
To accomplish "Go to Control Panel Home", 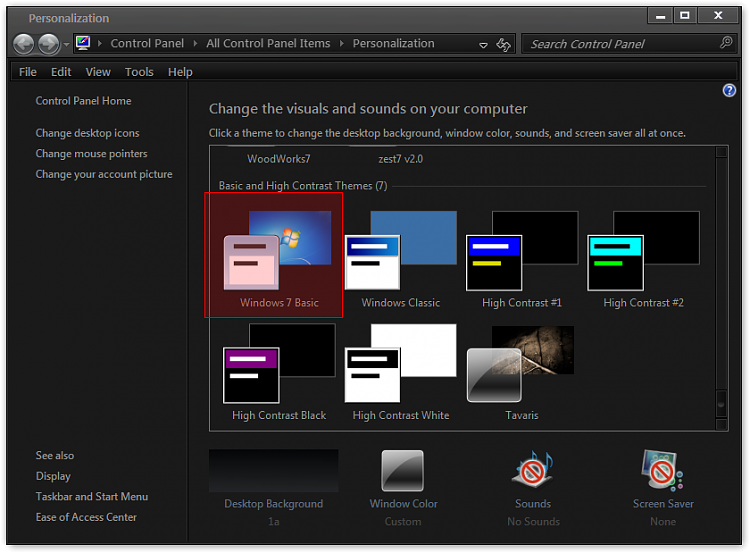I will (83, 101).
